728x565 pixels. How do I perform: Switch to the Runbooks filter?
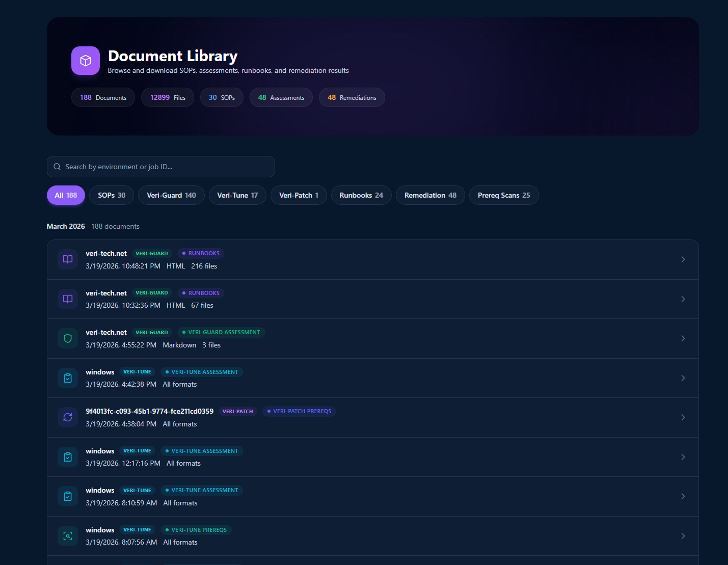361,195
